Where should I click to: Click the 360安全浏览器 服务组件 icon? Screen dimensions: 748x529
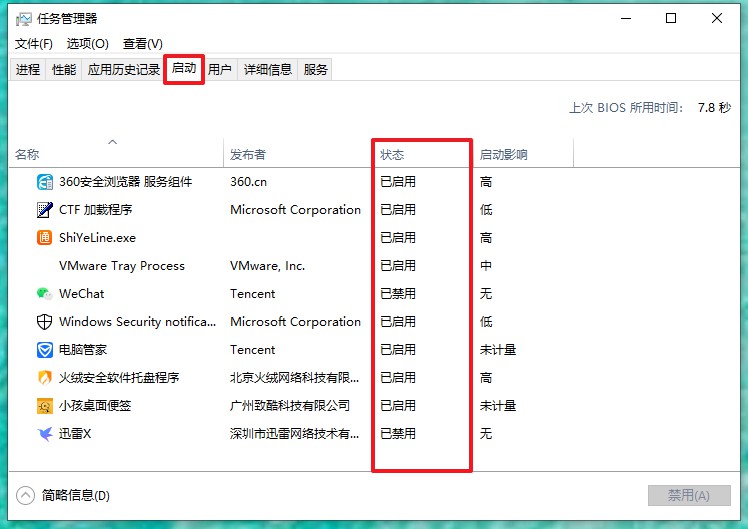(45, 182)
